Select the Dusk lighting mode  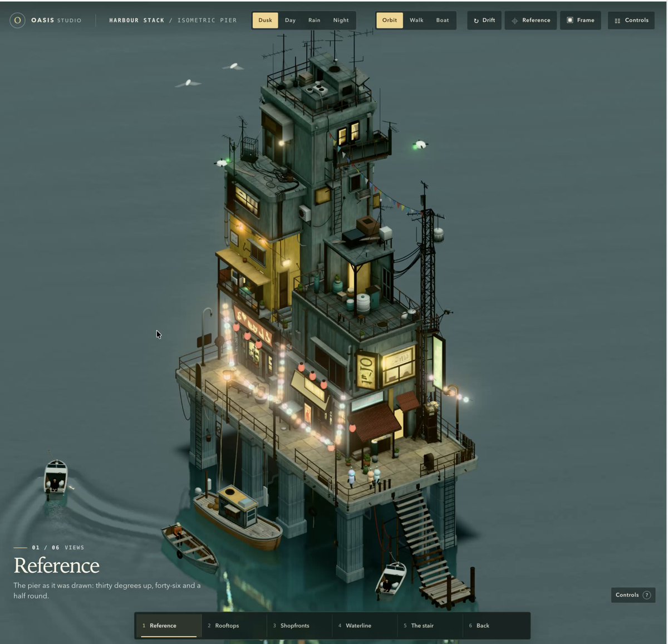[265, 20]
